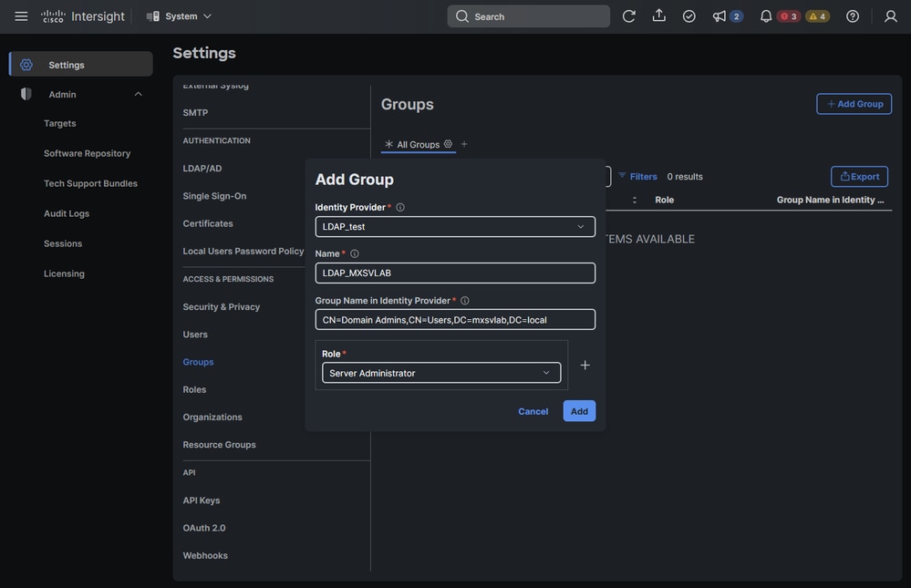Select Resource Groups settings entry
The image size is (911, 588).
pos(219,445)
